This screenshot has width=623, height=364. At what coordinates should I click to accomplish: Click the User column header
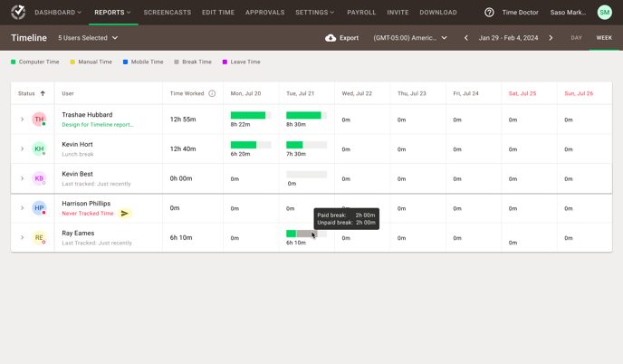click(68, 93)
